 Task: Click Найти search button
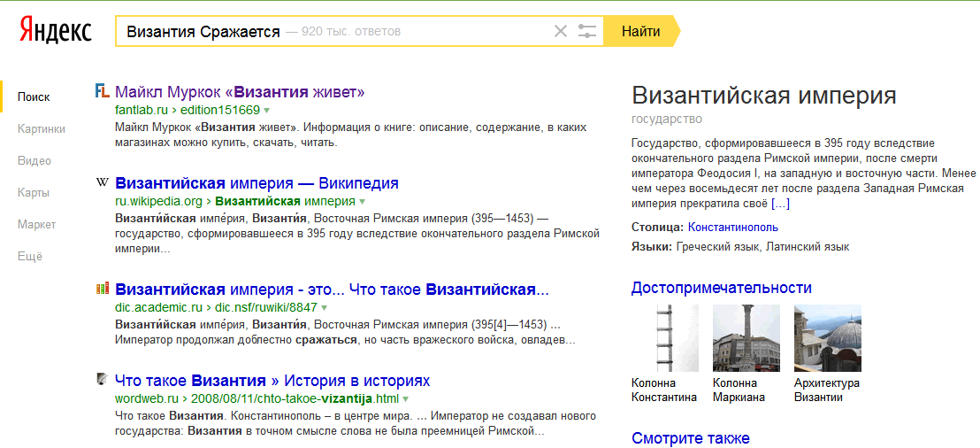click(x=641, y=31)
